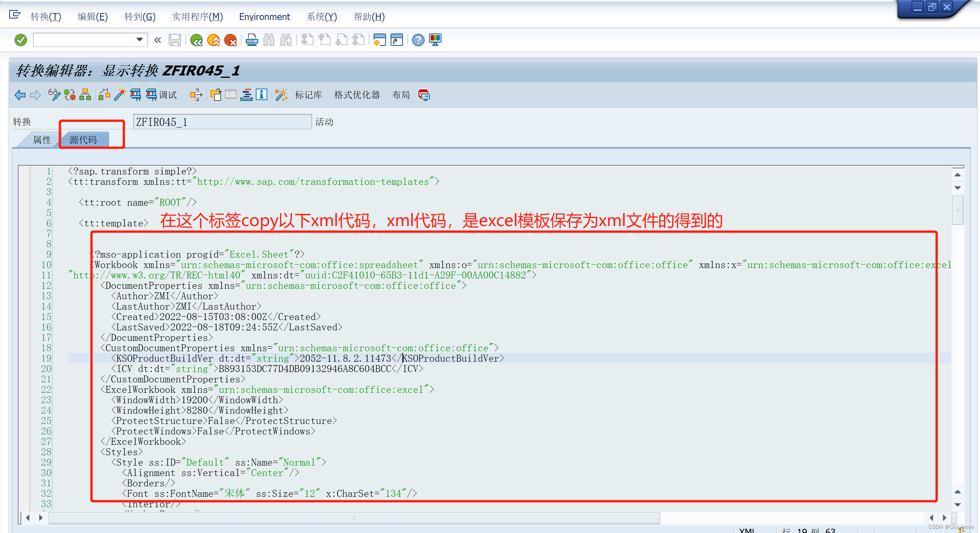This screenshot has width=980, height=533.
Task: Create a new session with the shortcut icon
Action: click(x=380, y=40)
